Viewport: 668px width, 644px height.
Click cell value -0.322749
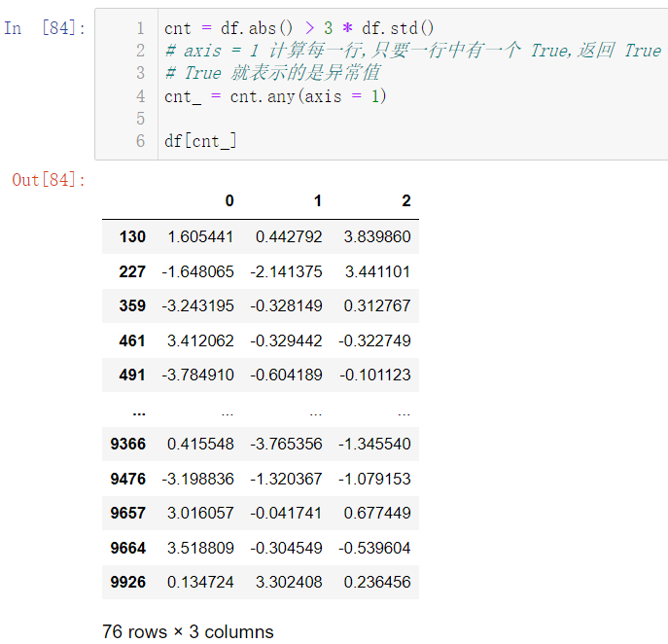pos(374,340)
